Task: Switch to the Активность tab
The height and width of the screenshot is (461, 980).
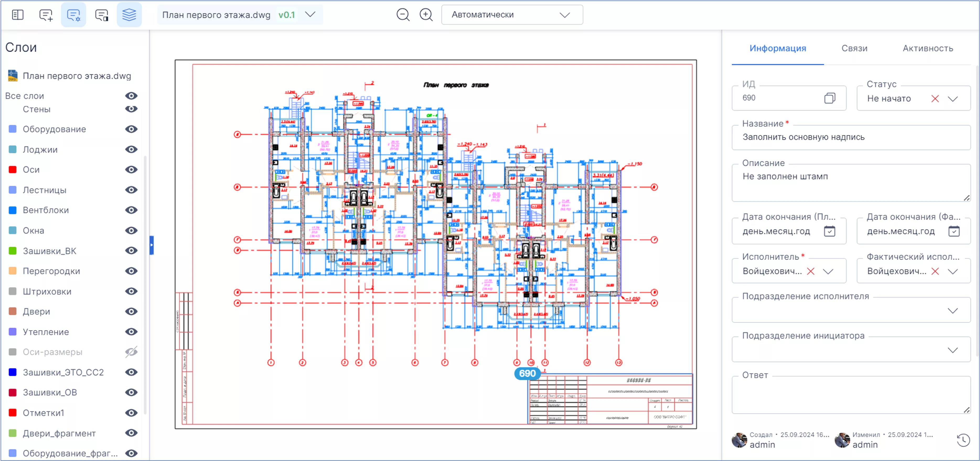Action: pyautogui.click(x=928, y=48)
